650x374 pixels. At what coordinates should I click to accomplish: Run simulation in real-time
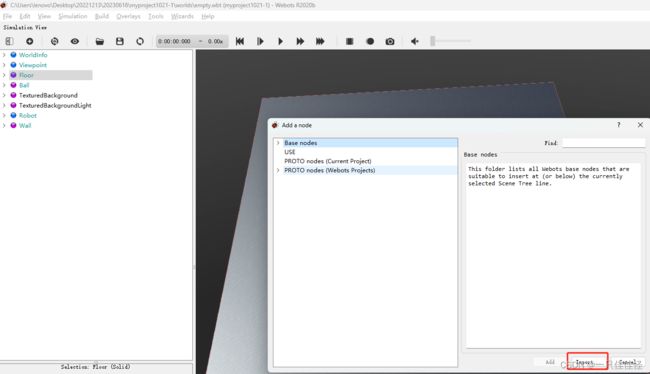pyautogui.click(x=280, y=41)
